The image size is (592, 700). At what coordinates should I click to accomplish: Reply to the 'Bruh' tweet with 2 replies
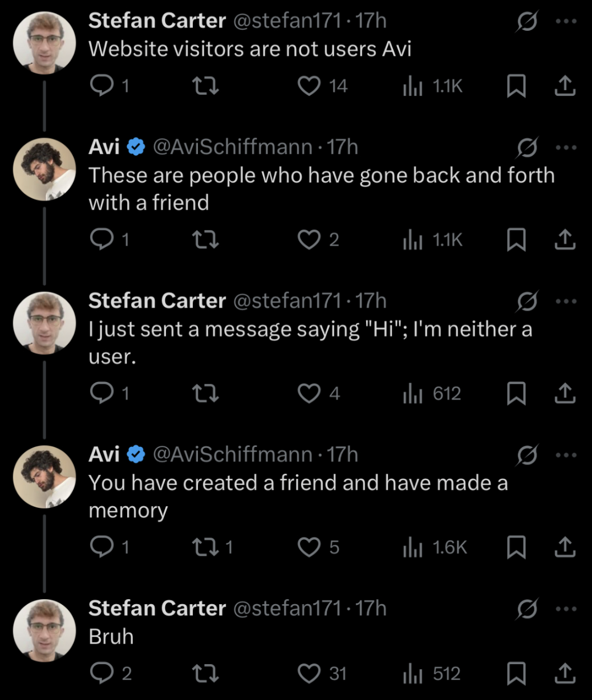[x=102, y=673]
